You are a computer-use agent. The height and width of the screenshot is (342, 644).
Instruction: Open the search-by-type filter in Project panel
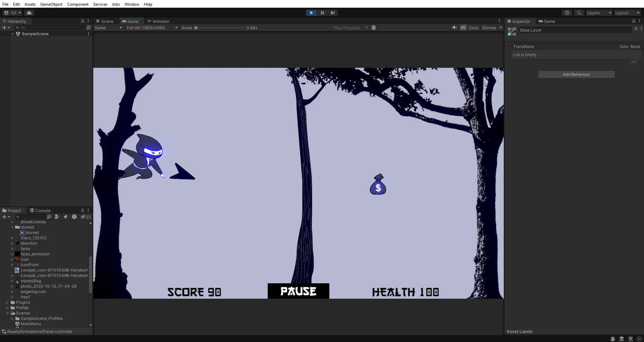tap(57, 217)
